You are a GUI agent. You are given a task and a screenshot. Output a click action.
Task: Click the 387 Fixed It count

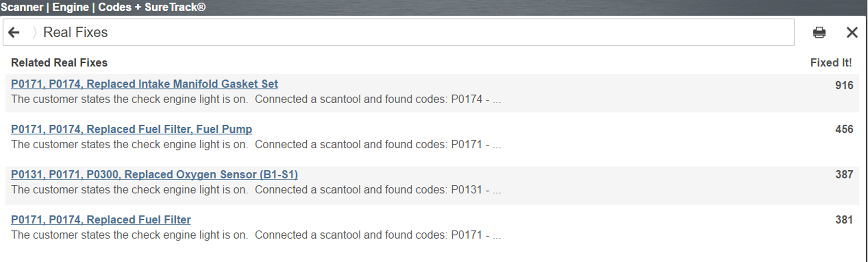(x=844, y=174)
